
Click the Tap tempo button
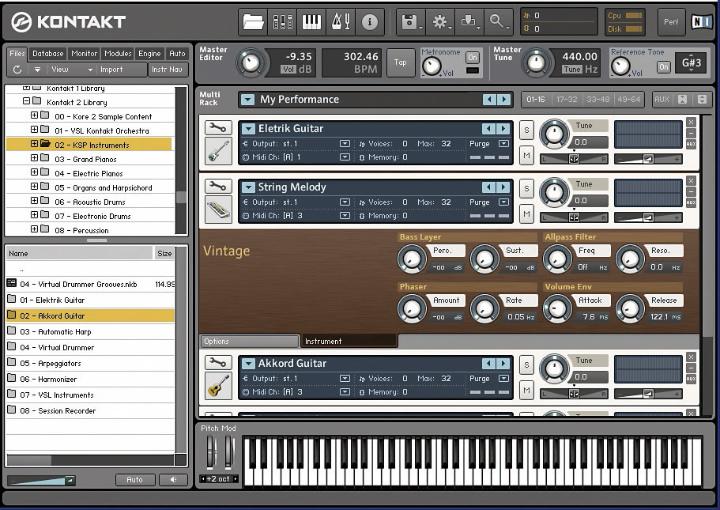click(400, 62)
